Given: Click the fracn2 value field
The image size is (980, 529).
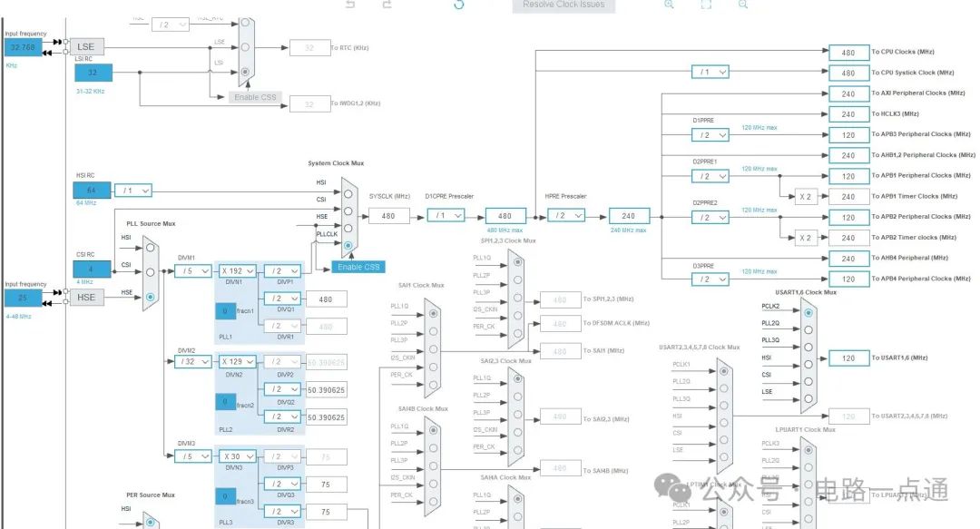Looking at the screenshot, I should tap(225, 401).
